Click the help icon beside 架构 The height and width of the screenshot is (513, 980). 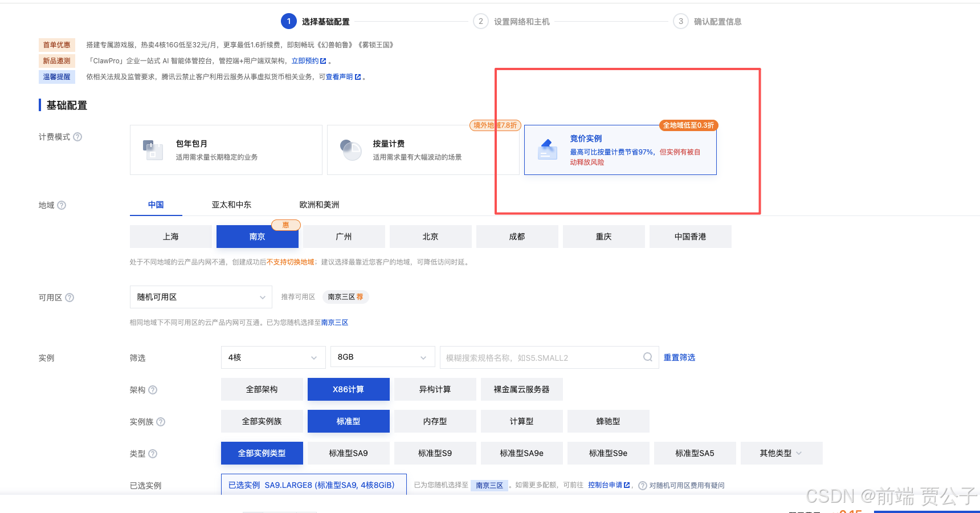pos(153,390)
